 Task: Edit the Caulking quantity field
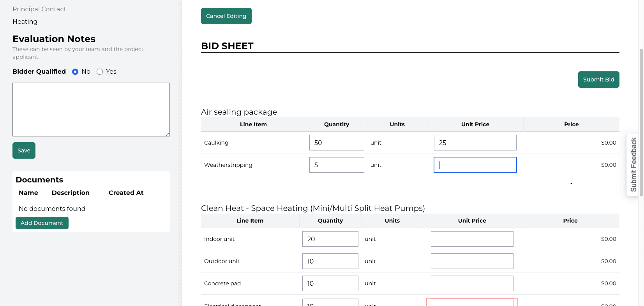[337, 143]
